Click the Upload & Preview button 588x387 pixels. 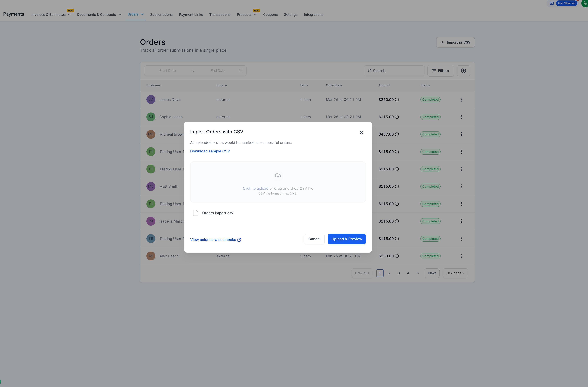pos(347,239)
